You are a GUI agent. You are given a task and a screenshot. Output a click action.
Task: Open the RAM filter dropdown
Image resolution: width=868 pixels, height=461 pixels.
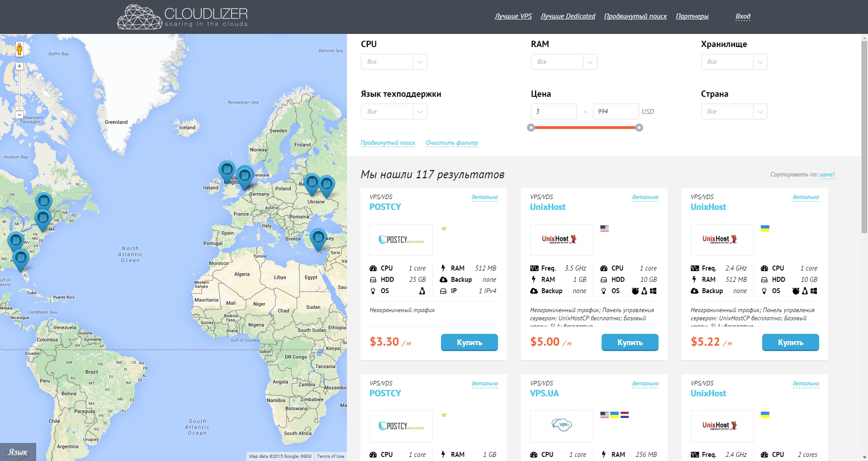coord(564,62)
